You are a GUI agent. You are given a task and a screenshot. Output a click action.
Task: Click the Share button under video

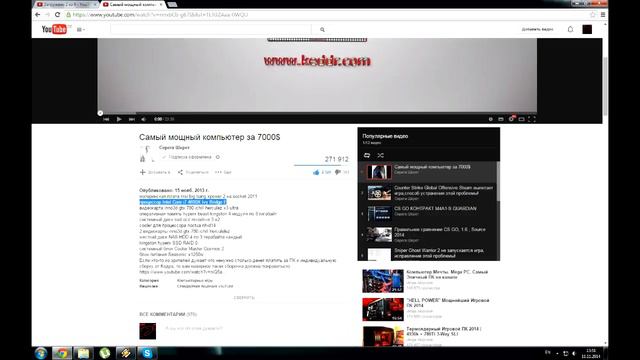[193, 172]
